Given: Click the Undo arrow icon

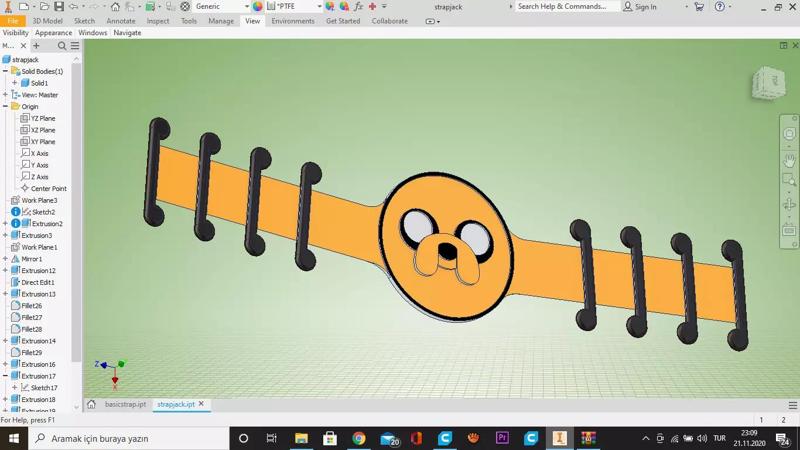Looking at the screenshot, I should (x=73, y=7).
